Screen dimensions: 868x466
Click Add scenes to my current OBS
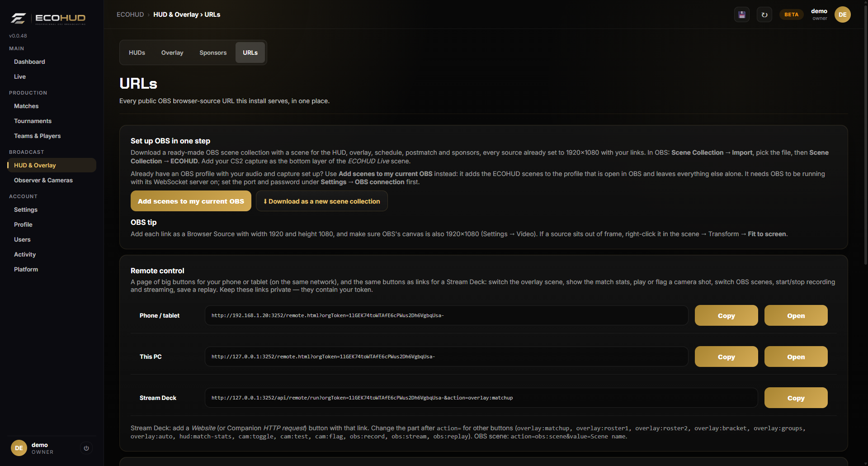coord(191,201)
